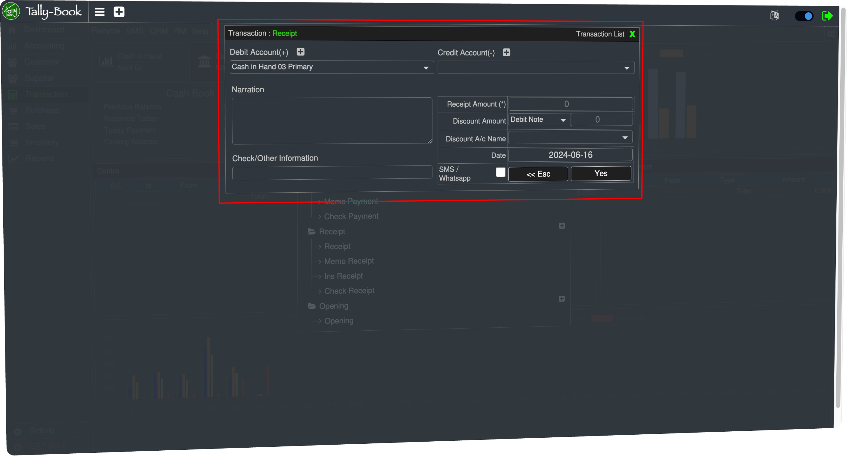
Task: Open the Debit Note dropdown
Action: (x=539, y=120)
